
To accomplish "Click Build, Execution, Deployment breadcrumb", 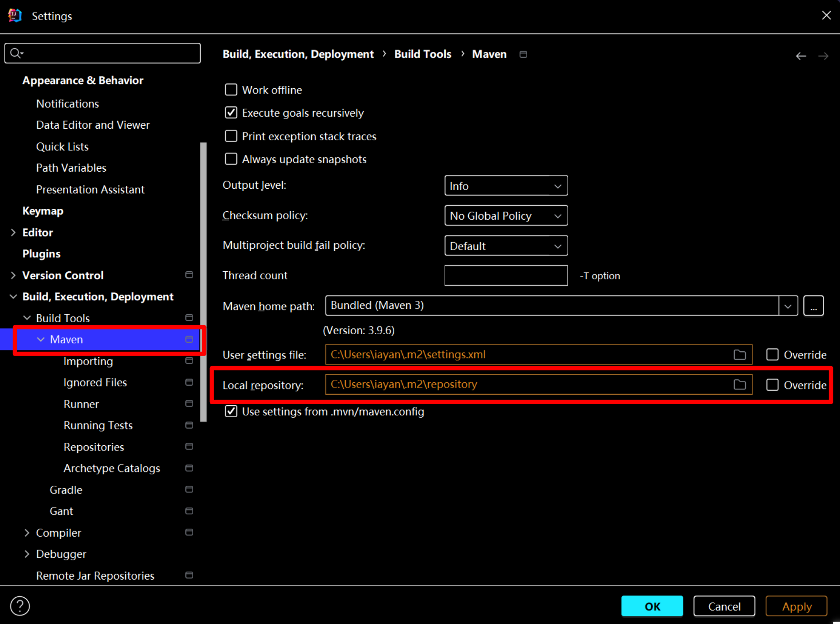I will [x=298, y=54].
